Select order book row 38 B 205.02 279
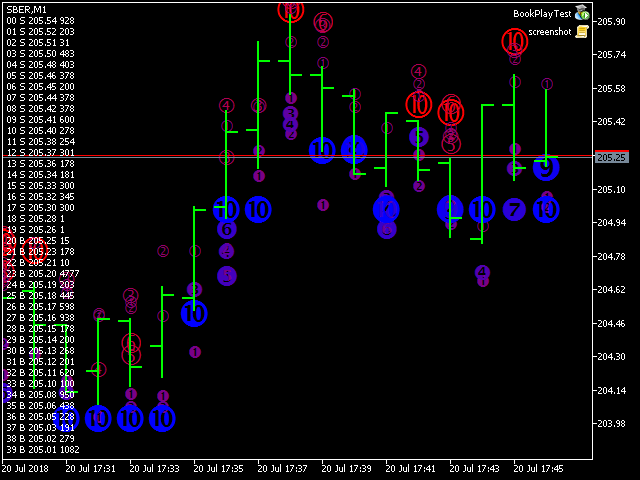Viewport: 640px width, 480px height. click(40, 439)
